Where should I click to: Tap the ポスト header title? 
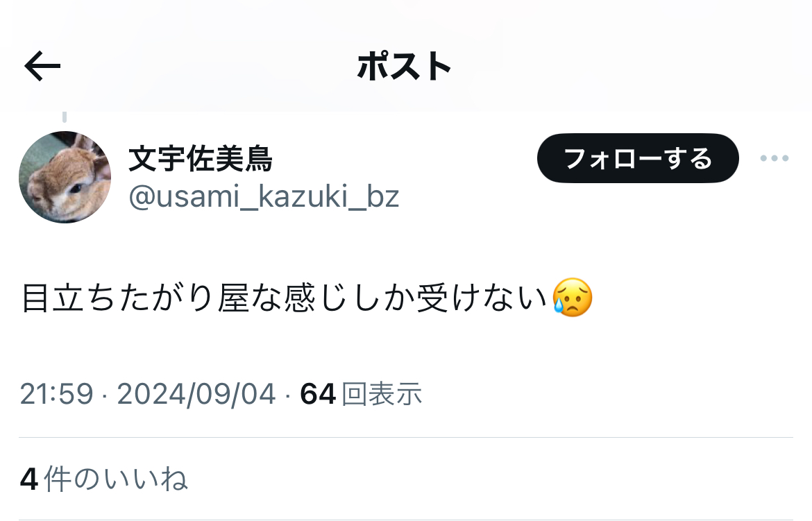[404, 67]
